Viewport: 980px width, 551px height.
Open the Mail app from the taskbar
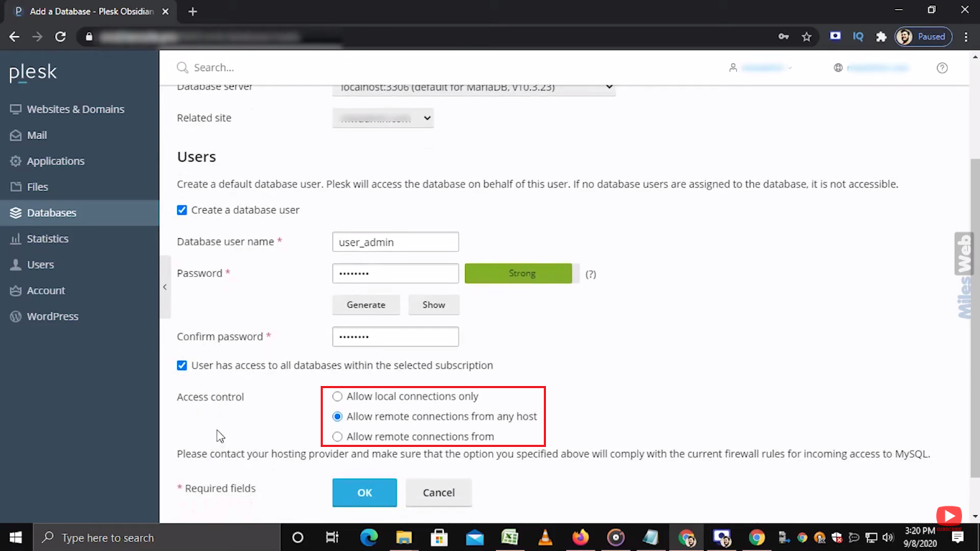[x=475, y=537]
